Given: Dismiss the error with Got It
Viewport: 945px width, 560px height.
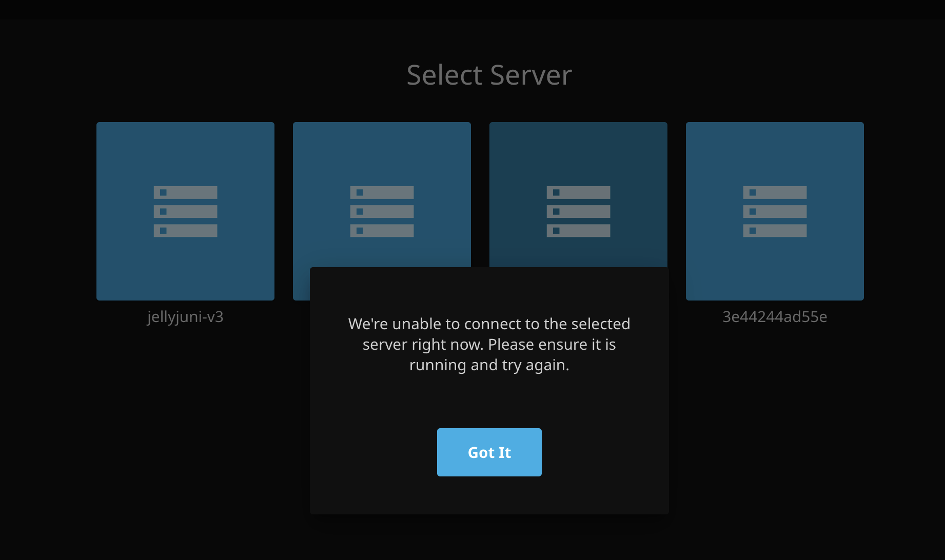Looking at the screenshot, I should pos(489,452).
